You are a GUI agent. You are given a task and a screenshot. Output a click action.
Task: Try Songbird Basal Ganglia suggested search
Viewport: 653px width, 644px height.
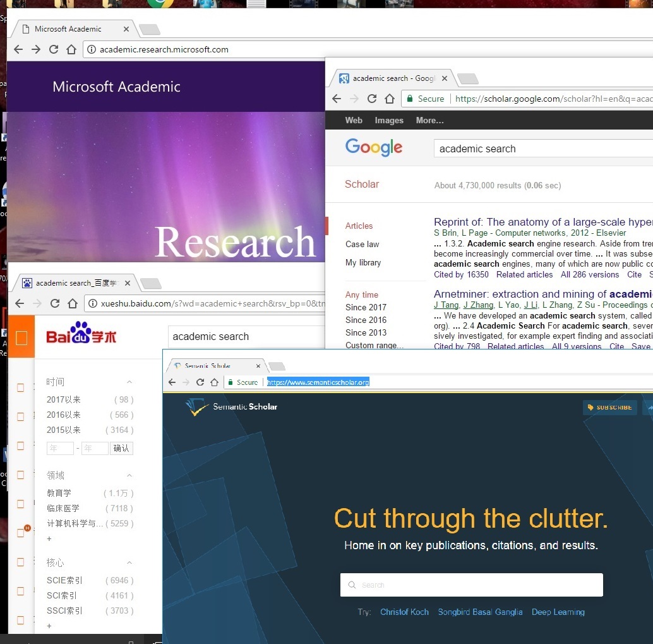pos(480,612)
